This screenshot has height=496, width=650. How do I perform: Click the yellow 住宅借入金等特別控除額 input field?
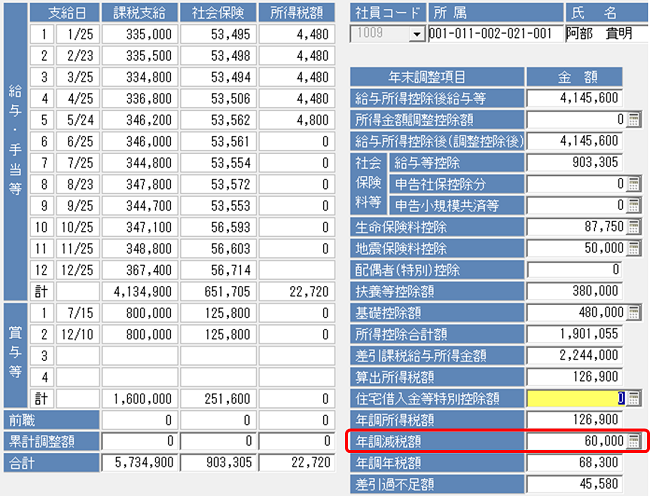576,398
